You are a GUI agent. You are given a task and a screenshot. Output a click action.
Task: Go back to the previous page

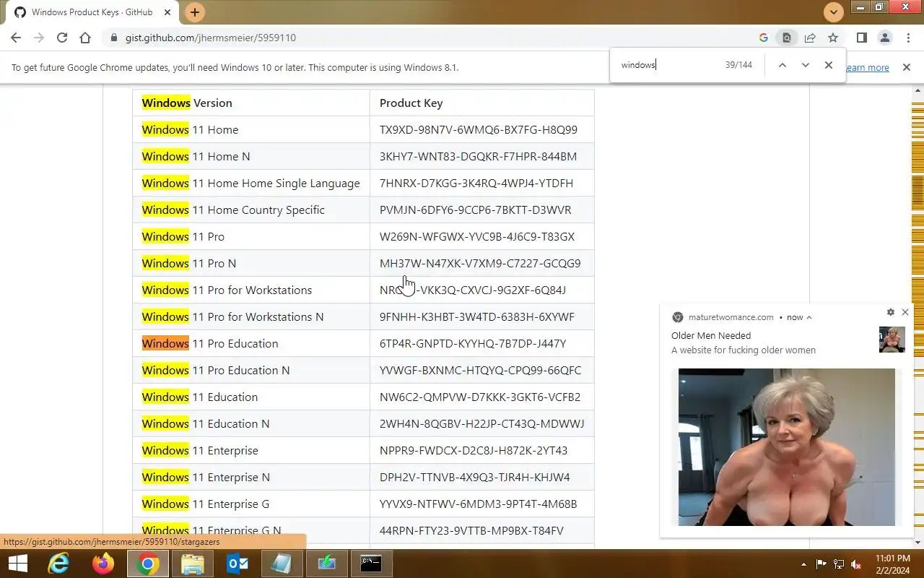coord(16,38)
